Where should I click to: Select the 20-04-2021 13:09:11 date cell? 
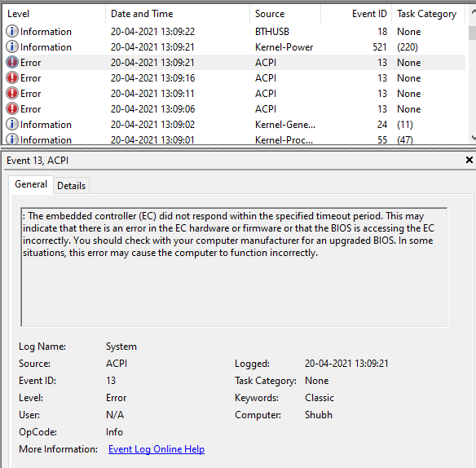(x=152, y=94)
